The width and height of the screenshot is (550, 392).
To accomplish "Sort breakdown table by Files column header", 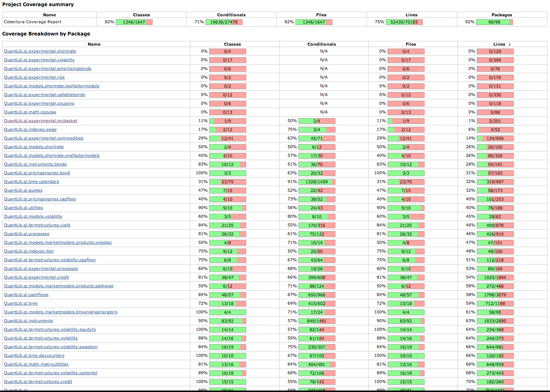I will tap(411, 44).
